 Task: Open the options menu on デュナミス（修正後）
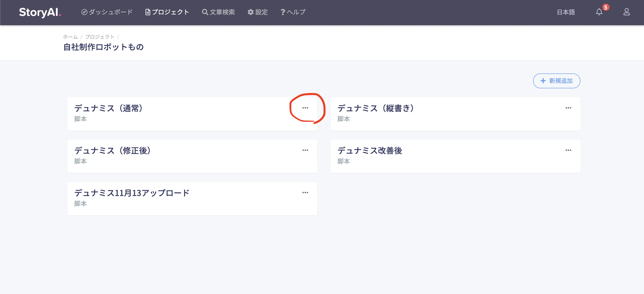coord(305,150)
